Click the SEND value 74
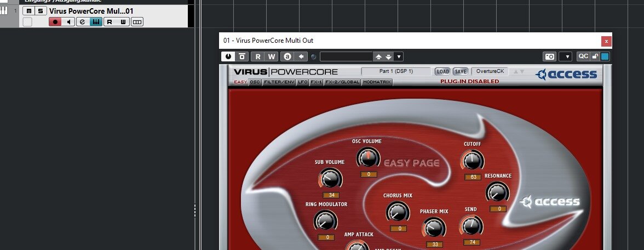644x250 pixels. [472, 242]
